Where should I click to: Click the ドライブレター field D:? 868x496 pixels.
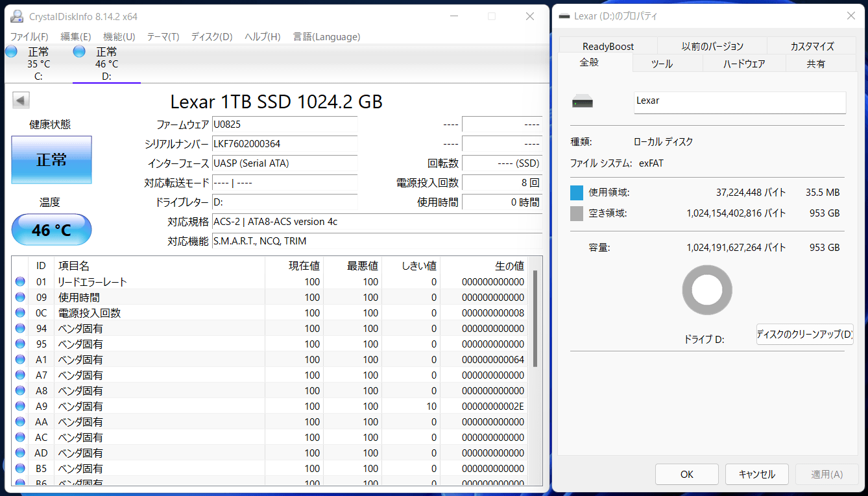click(x=285, y=202)
